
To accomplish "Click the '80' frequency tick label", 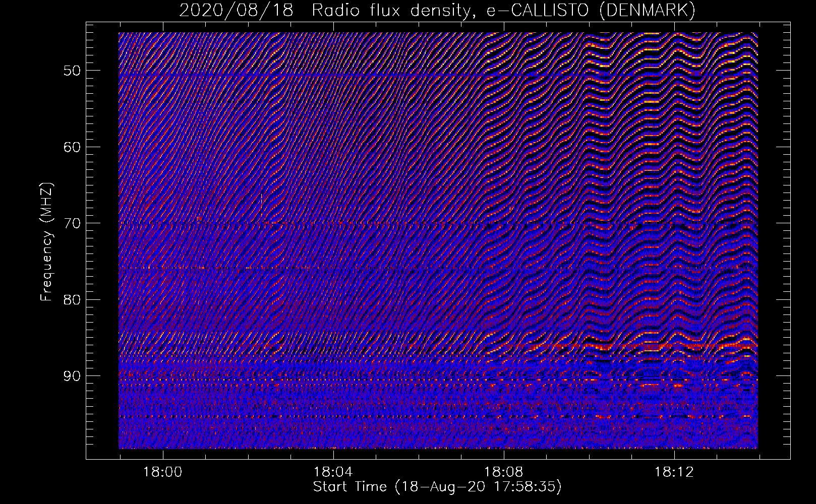I will pos(71,299).
